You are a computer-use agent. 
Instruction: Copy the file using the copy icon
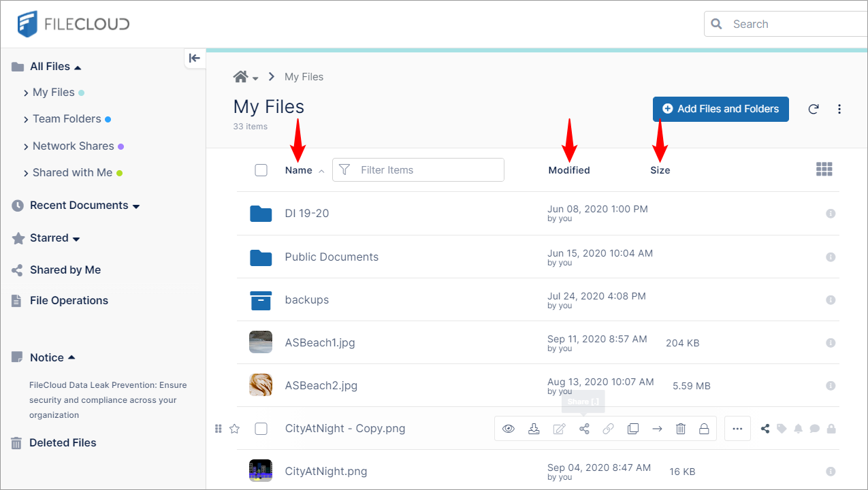click(x=633, y=429)
